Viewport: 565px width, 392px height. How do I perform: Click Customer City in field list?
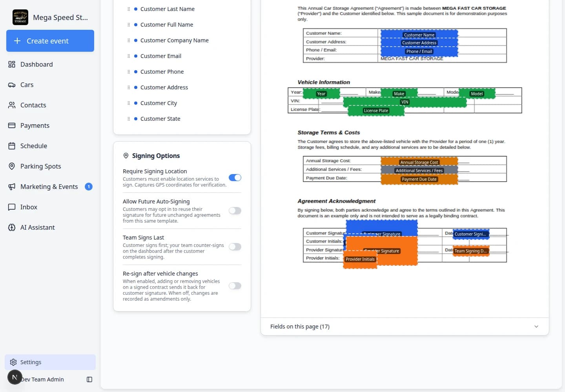tap(159, 103)
